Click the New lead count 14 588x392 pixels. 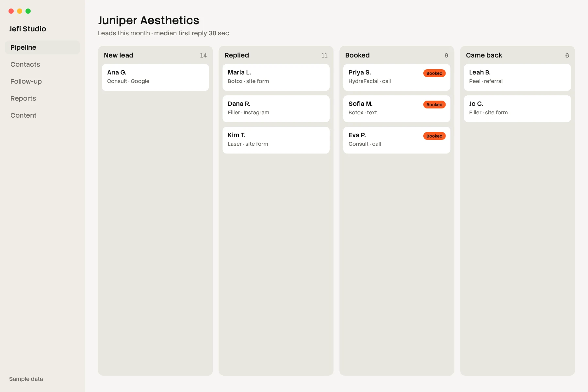(x=203, y=56)
